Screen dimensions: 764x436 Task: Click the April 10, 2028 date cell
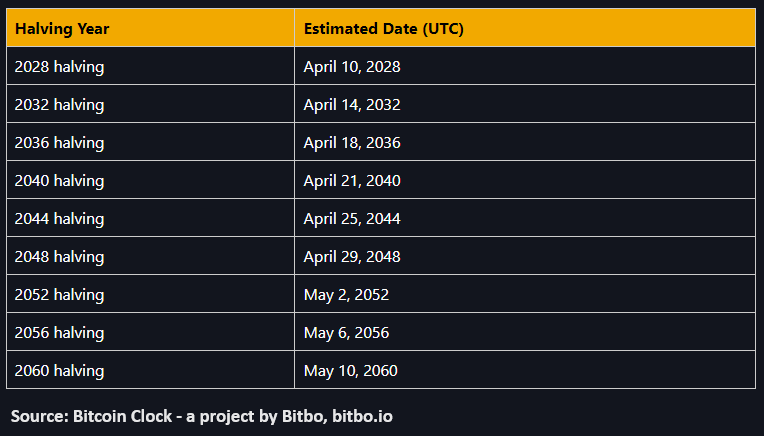352,67
